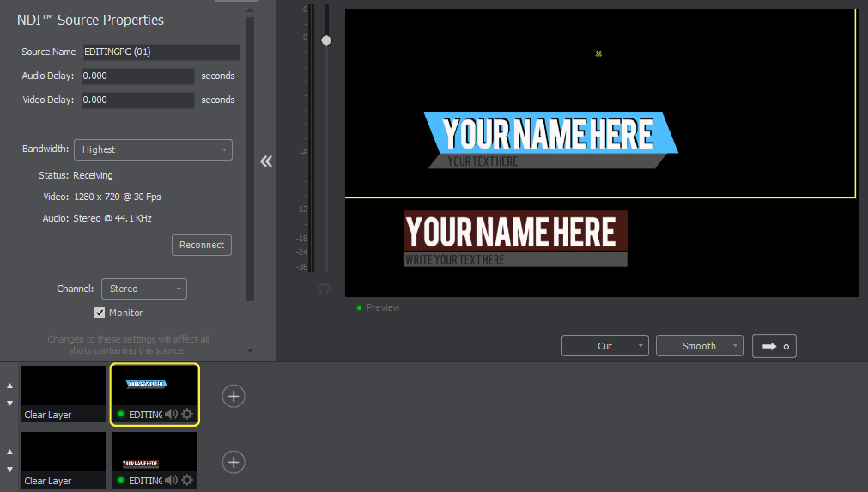Expand the Cut transition dropdown

pos(605,346)
